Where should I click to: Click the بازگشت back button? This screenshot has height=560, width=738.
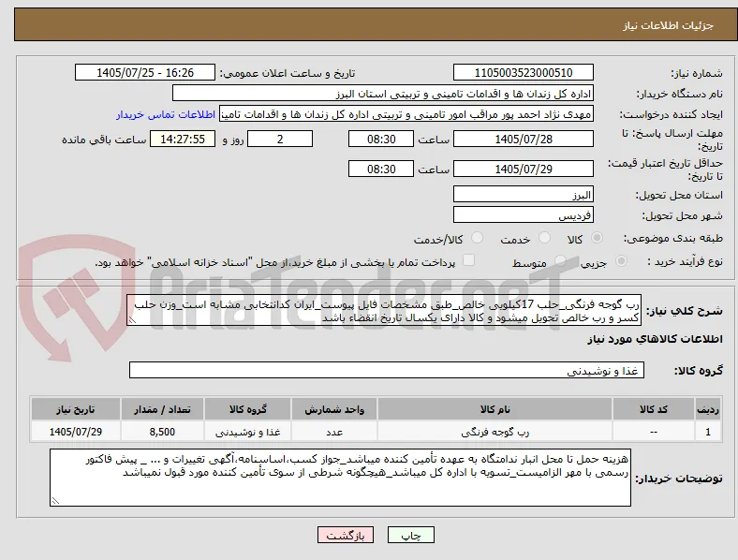346,535
